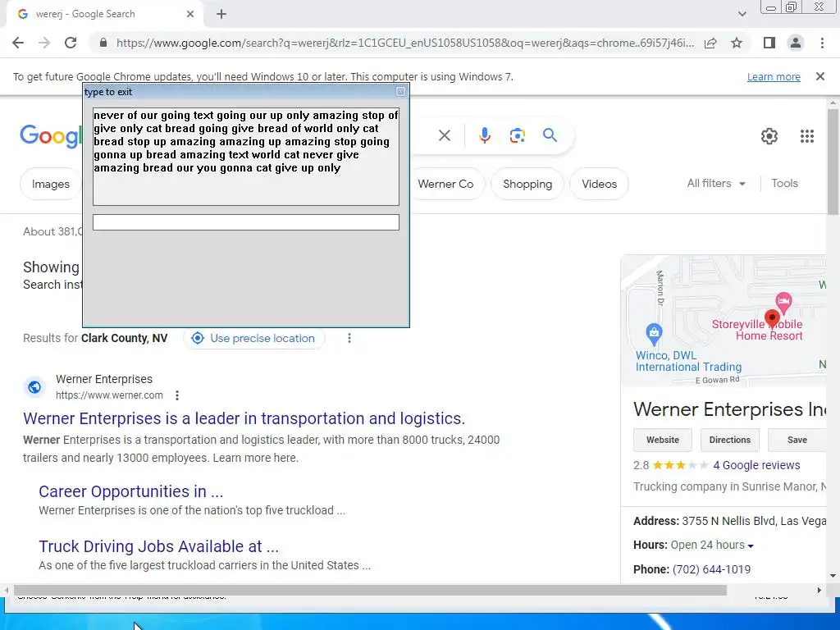Open location options three-dot menu

tap(349, 338)
